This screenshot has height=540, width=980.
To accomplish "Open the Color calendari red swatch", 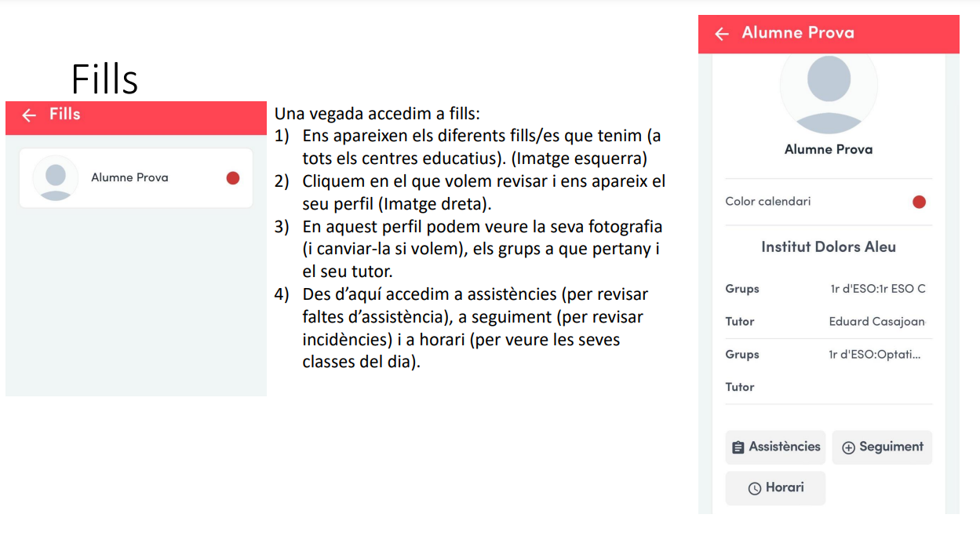I will 919,202.
